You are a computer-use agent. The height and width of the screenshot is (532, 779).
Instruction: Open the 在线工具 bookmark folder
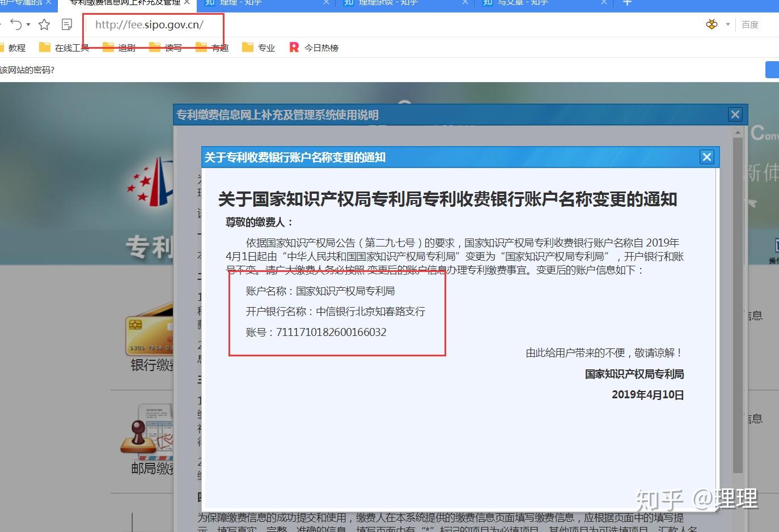pyautogui.click(x=64, y=48)
